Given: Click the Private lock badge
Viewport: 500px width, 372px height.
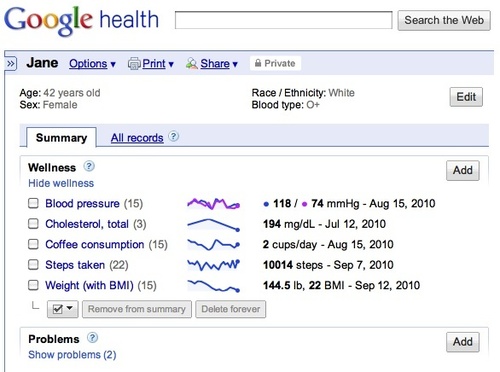Looking at the screenshot, I should (275, 63).
